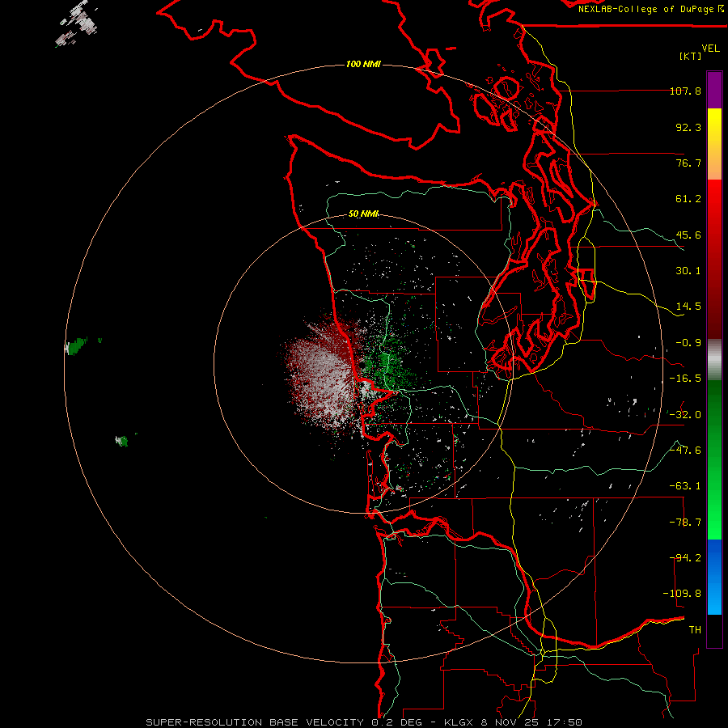Image resolution: width=728 pixels, height=728 pixels.
Task: Click the -47.6 velocity scale value
Action: (x=685, y=450)
